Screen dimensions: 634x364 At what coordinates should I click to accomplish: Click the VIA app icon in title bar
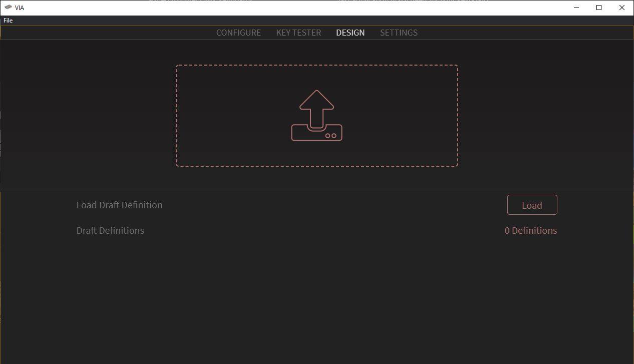(8, 8)
